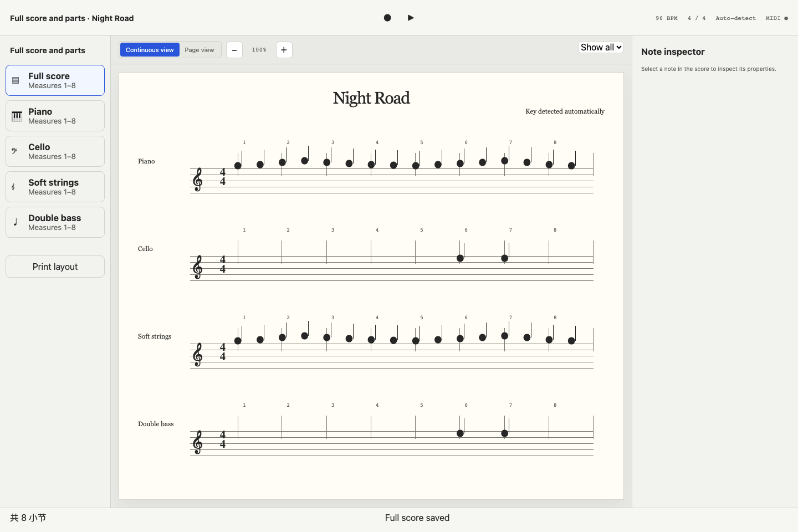Click the Print layout button
The height and width of the screenshot is (532, 798).
point(55,267)
